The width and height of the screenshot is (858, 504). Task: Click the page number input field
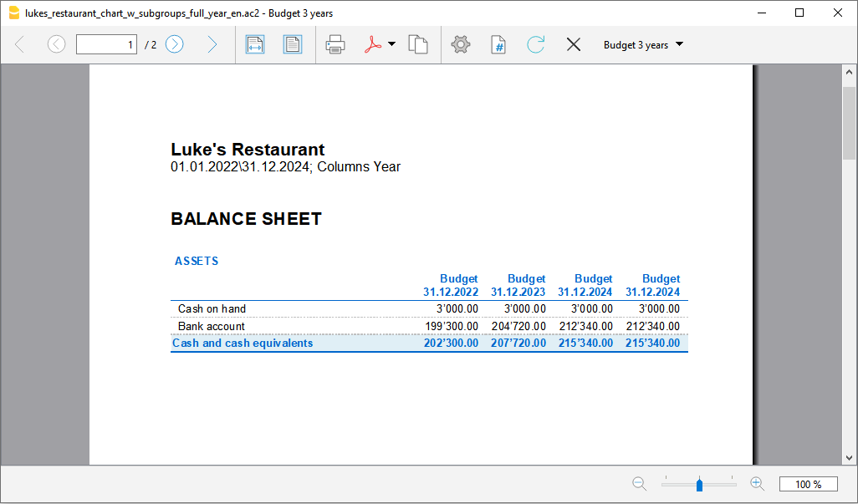point(106,43)
